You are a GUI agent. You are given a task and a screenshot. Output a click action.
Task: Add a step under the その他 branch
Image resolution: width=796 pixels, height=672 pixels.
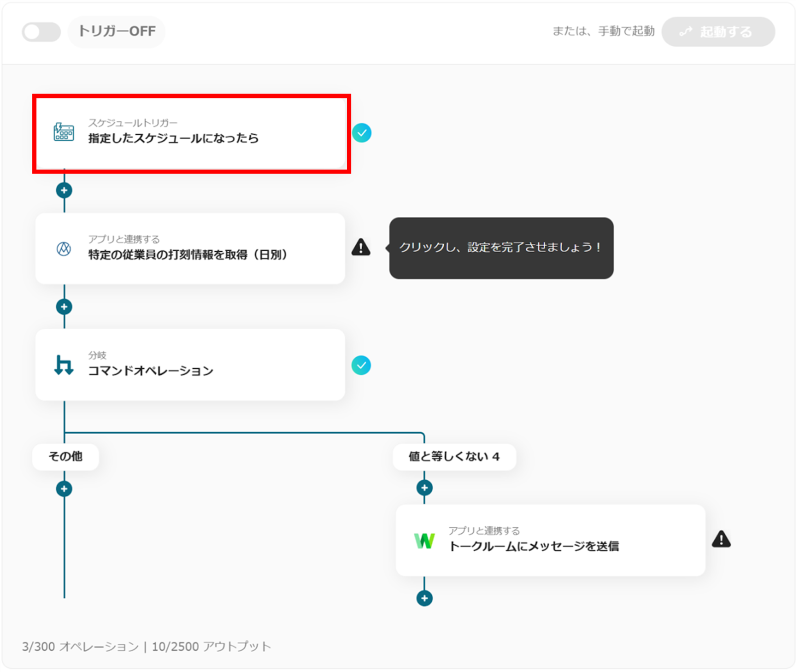coord(64,488)
